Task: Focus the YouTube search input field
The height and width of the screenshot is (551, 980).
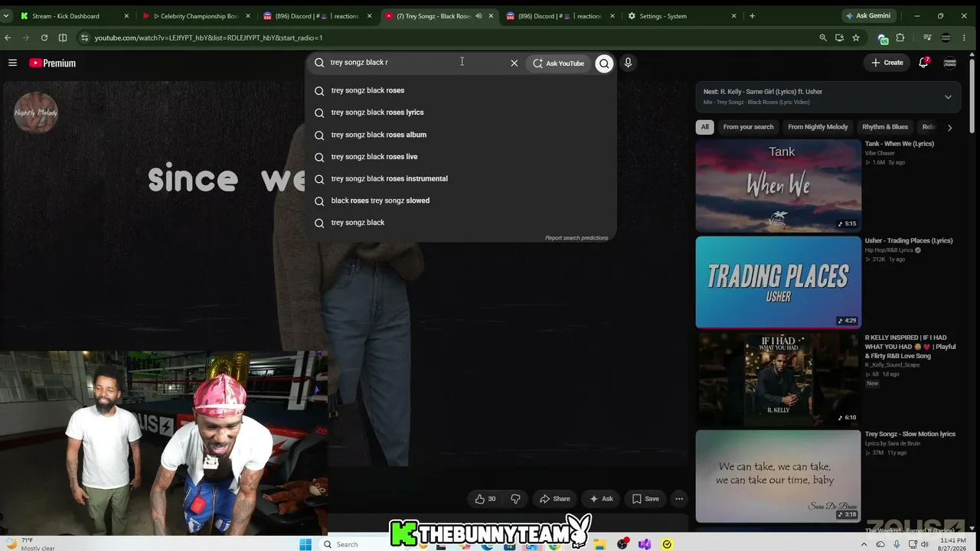Action: click(417, 63)
